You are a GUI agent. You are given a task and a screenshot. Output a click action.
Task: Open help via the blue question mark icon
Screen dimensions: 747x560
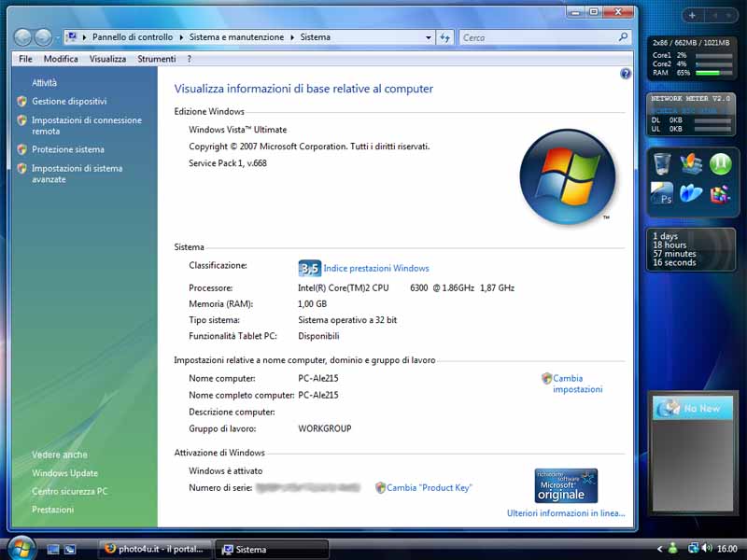626,74
